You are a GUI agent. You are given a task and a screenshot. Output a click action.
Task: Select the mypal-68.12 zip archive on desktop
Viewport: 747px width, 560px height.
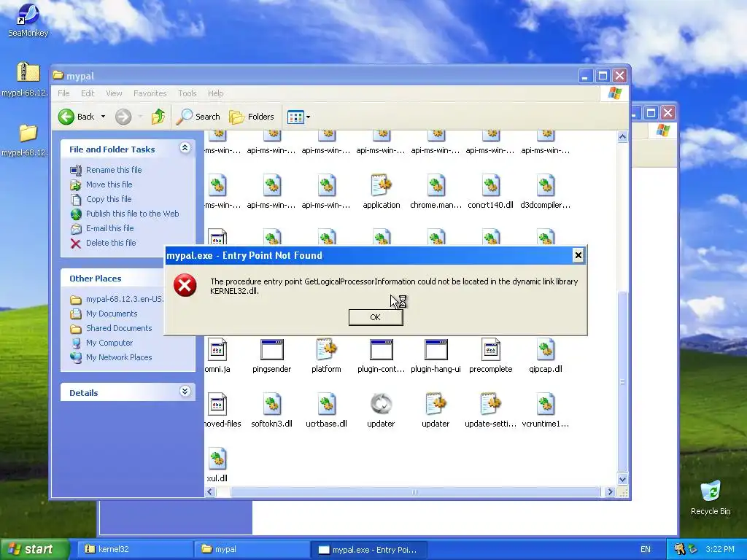click(26, 79)
